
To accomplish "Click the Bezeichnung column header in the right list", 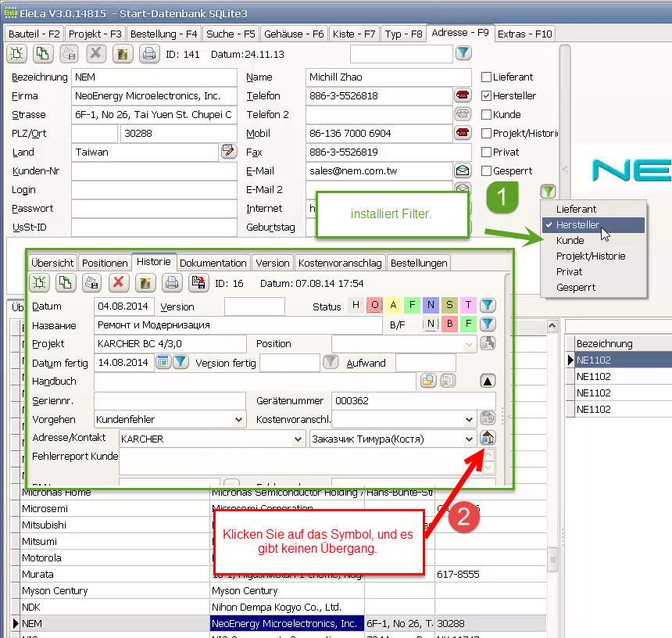I will (x=623, y=343).
